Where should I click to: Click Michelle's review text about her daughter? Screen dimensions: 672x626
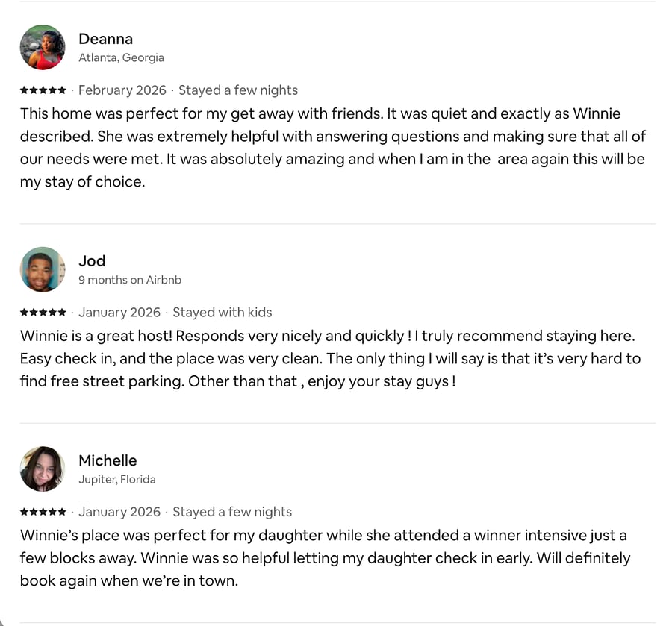(x=325, y=558)
